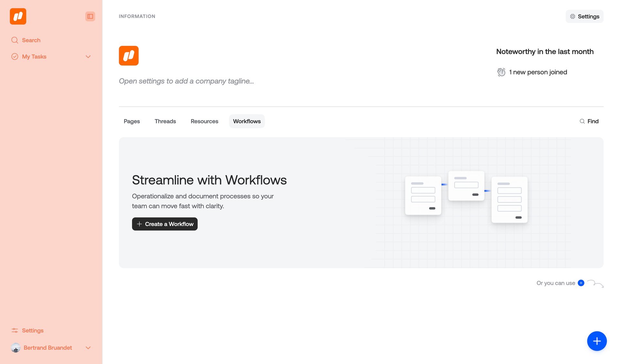
Task: Expand the My Tasks chevron
Action: point(88,57)
